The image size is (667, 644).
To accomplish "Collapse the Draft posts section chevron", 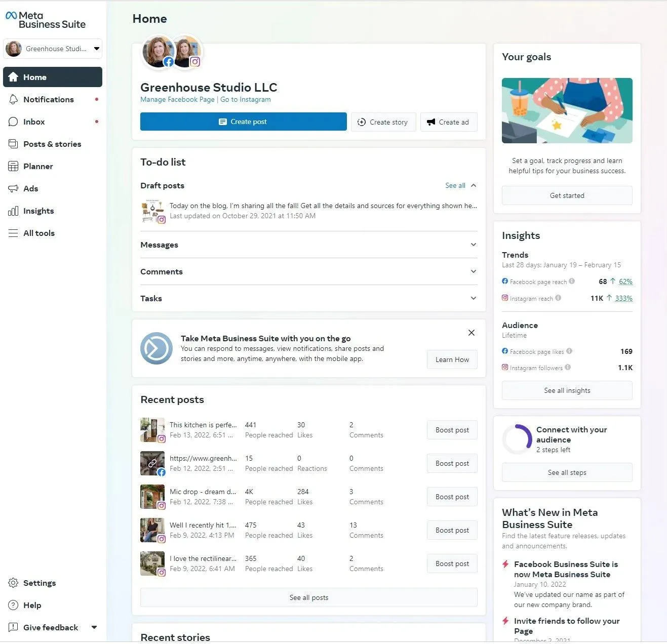I will pos(474,185).
